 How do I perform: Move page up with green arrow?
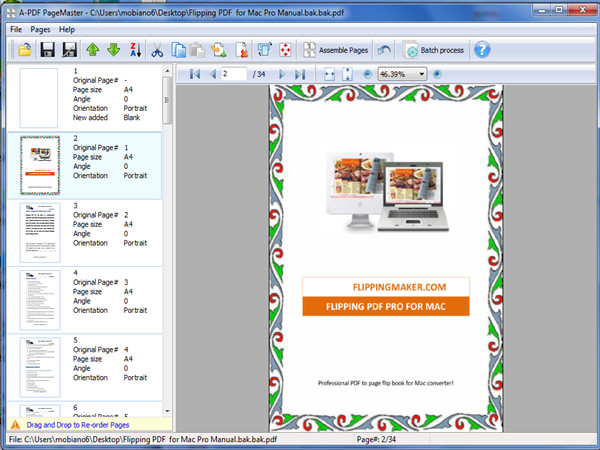(x=93, y=50)
